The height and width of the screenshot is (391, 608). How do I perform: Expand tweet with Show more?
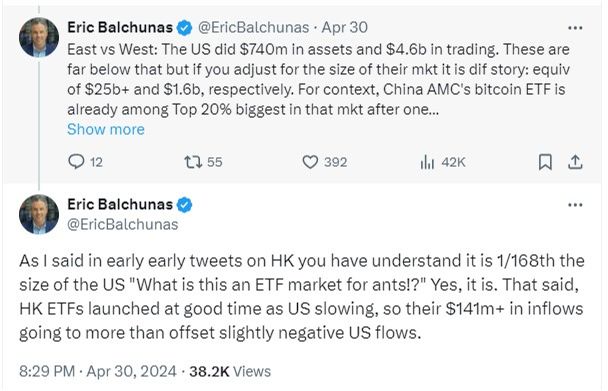point(106,129)
